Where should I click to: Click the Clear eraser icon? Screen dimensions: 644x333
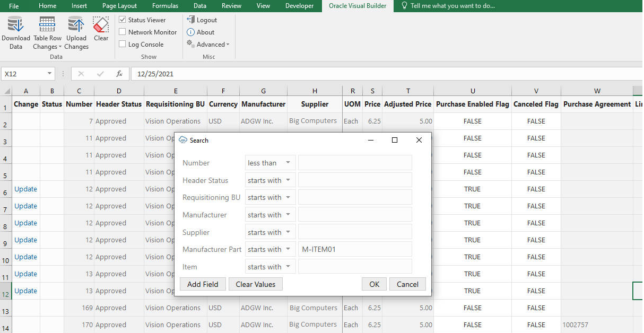click(101, 24)
